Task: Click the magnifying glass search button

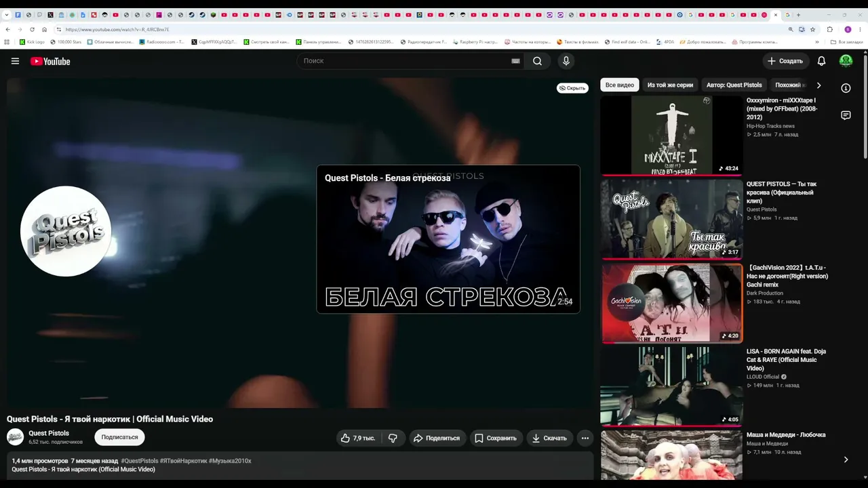Action: [537, 61]
